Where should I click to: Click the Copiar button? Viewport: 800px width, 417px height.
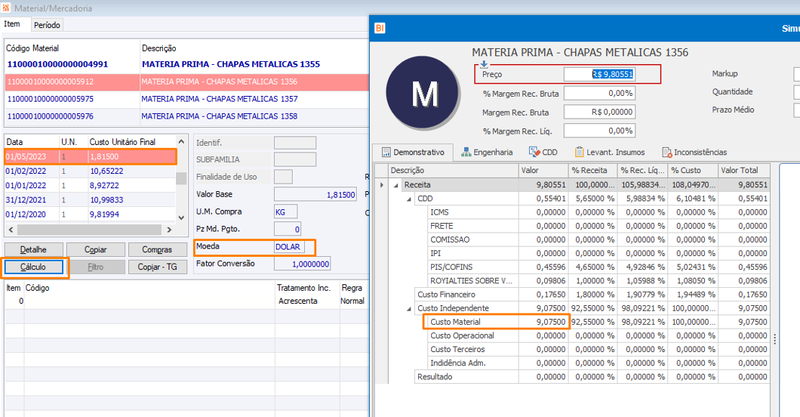pos(95,250)
